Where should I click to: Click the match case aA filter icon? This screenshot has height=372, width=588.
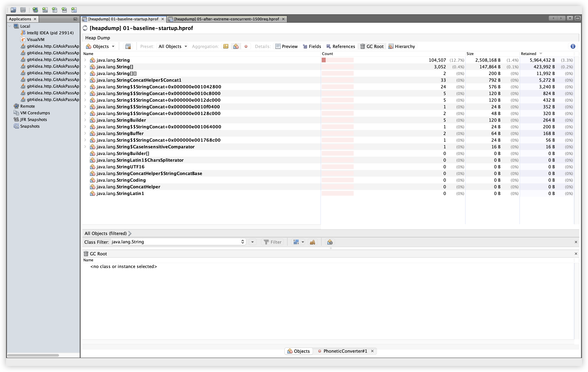312,242
